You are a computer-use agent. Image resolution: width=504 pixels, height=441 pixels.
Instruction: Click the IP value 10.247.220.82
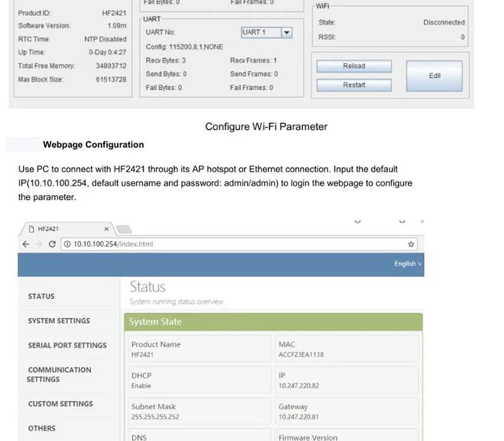[x=299, y=386]
